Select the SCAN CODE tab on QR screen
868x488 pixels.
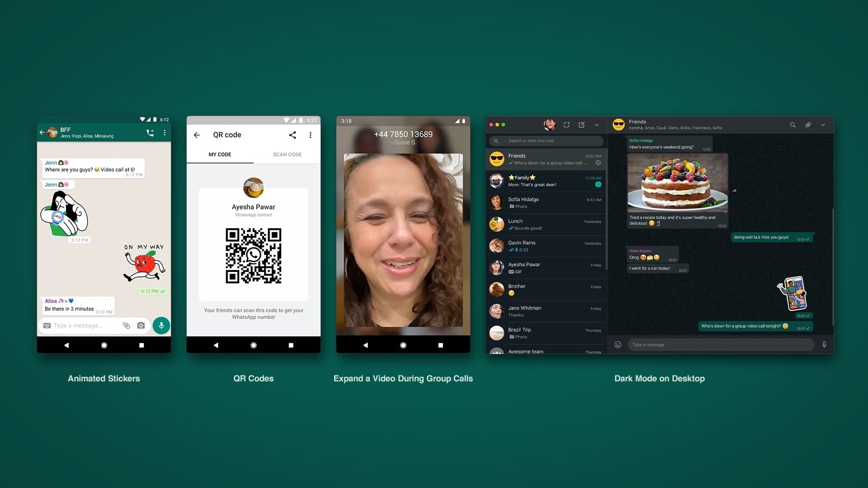(x=286, y=155)
